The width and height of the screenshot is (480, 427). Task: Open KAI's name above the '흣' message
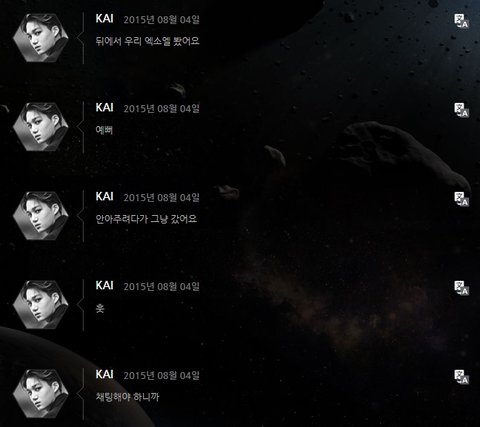104,286
